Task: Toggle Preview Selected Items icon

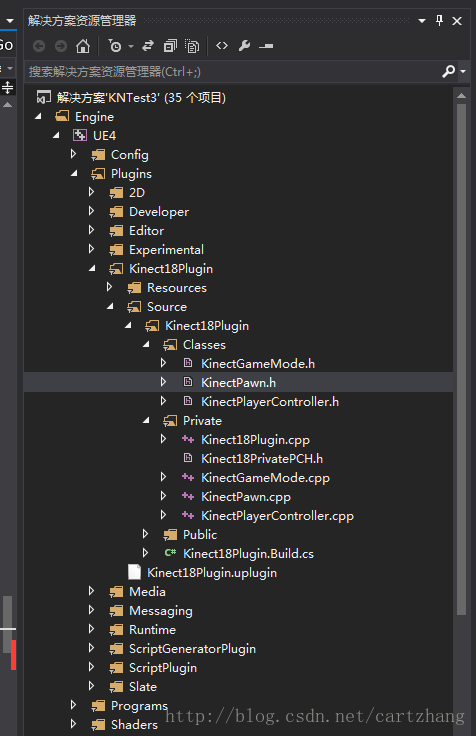Action: (x=266, y=46)
